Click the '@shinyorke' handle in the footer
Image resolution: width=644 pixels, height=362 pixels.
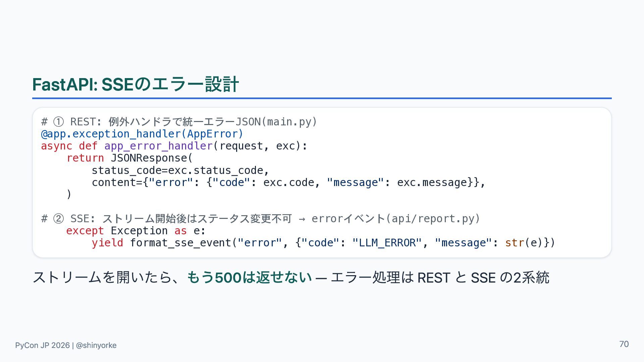[x=96, y=345]
